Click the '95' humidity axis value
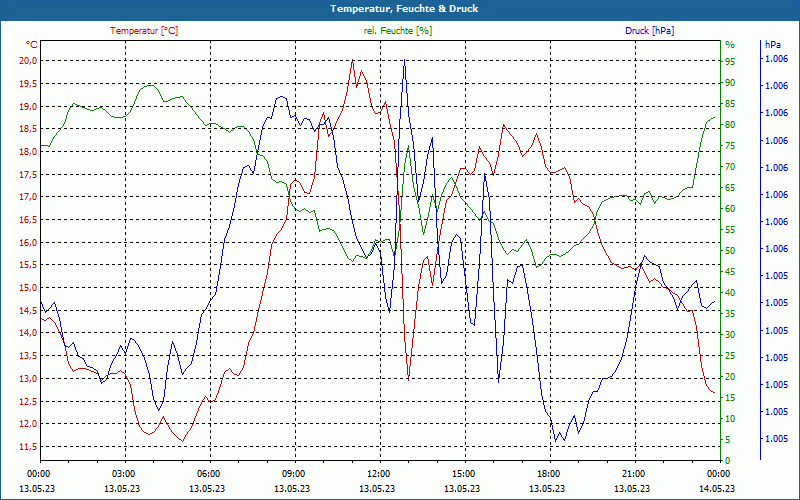Image resolution: width=800 pixels, height=500 pixels. 730,62
